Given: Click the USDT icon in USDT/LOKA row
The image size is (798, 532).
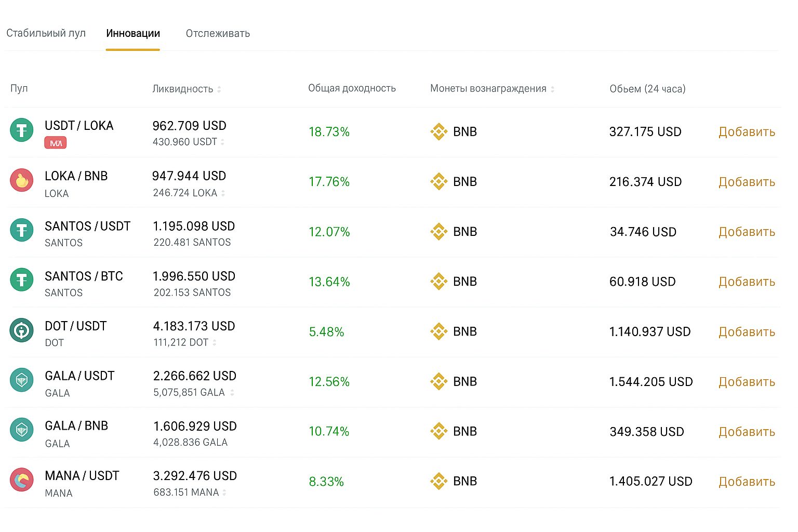Looking at the screenshot, I should [x=21, y=130].
